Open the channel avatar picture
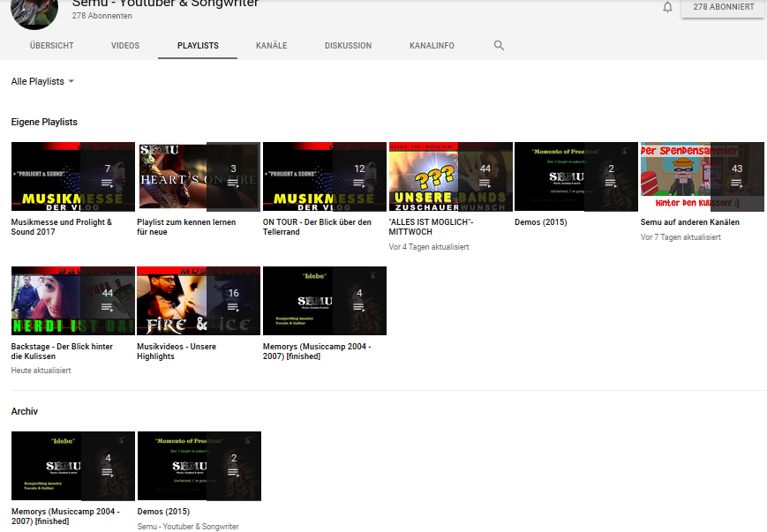The image size is (767, 532). 34,9
